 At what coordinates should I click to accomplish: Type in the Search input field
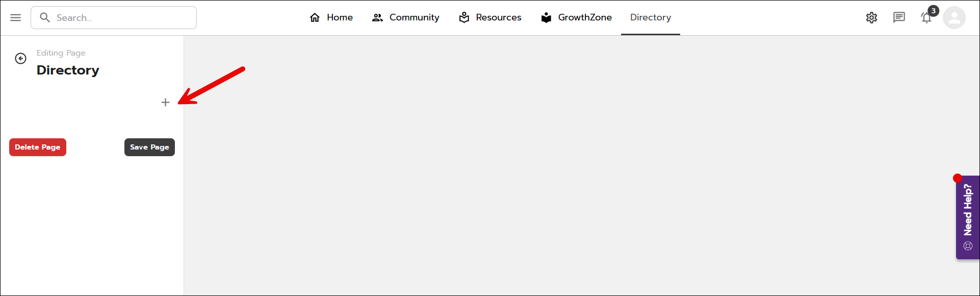pos(122,18)
